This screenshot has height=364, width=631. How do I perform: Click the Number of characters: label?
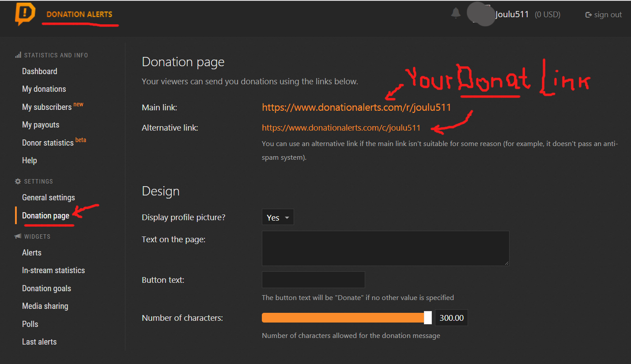click(x=182, y=318)
